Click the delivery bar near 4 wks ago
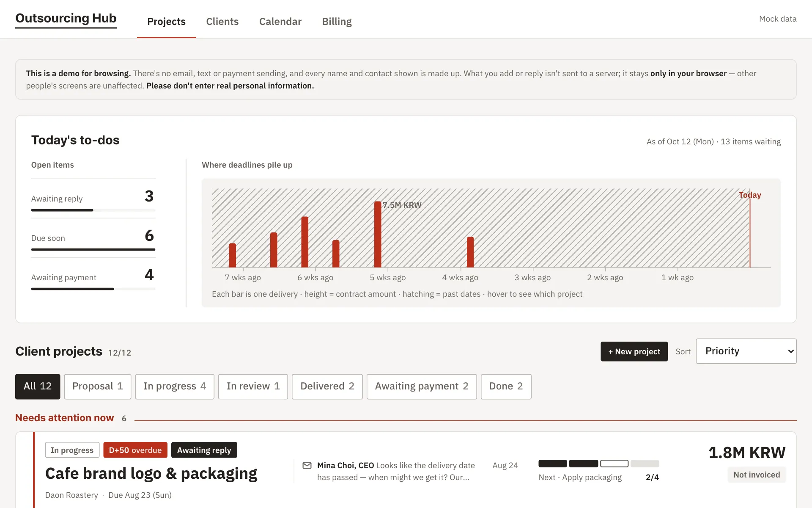The image size is (812, 508). tap(470, 252)
